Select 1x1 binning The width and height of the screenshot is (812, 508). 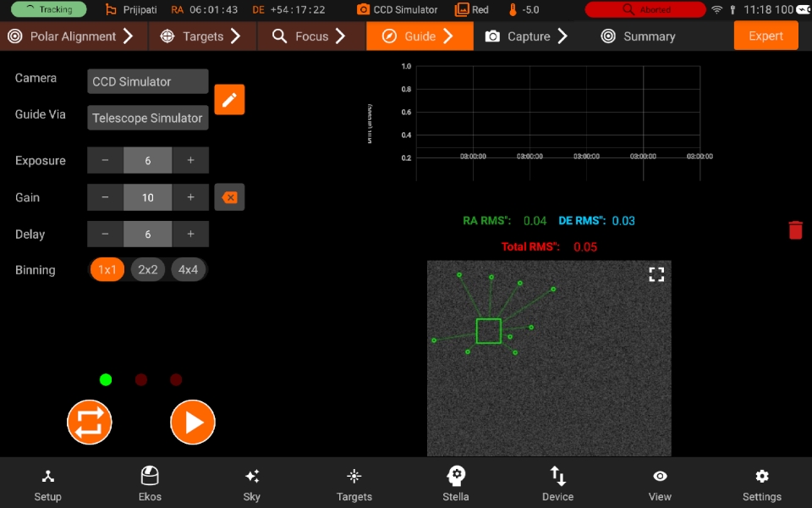pos(107,269)
